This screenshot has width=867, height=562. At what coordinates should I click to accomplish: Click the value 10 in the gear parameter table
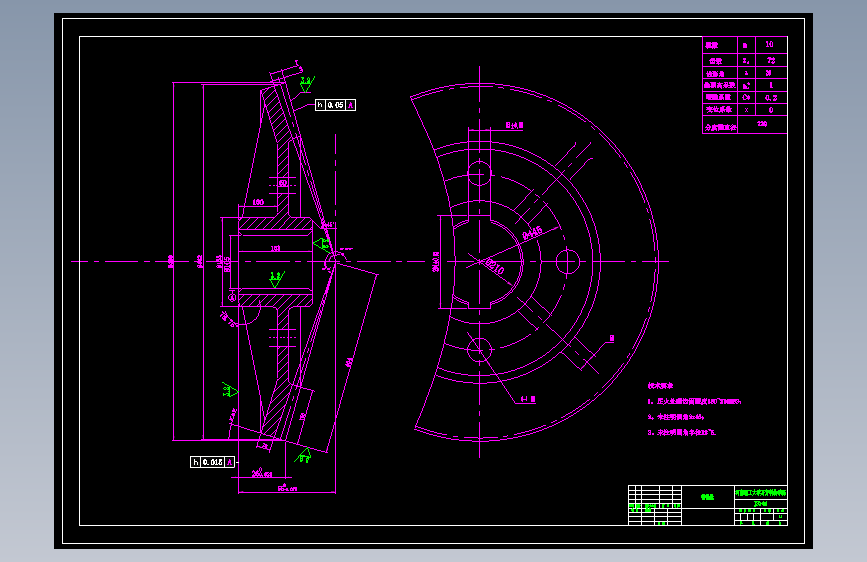(769, 44)
